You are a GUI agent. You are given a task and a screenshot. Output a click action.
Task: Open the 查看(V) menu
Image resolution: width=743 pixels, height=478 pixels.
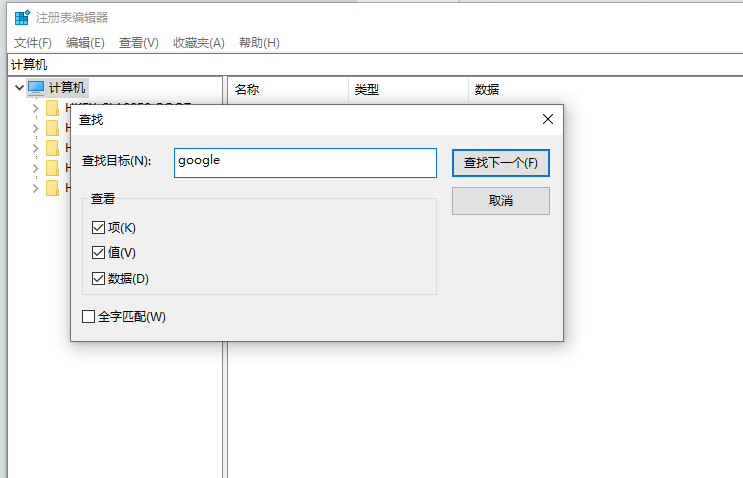(138, 43)
